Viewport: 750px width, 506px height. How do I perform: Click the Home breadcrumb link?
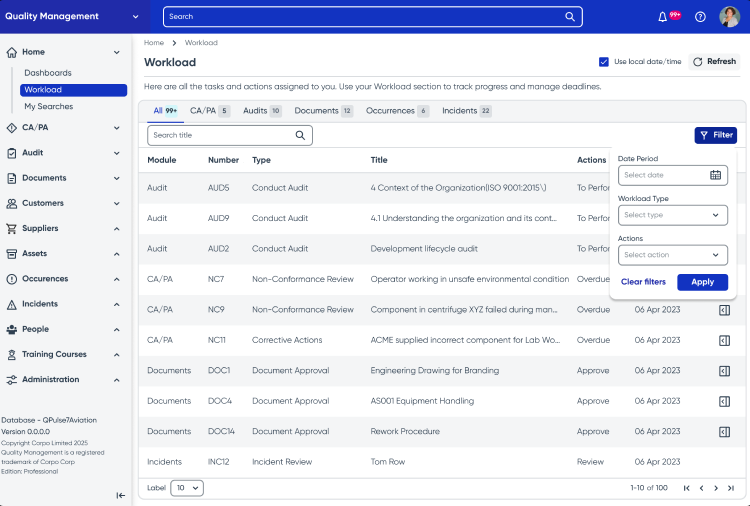tap(154, 43)
